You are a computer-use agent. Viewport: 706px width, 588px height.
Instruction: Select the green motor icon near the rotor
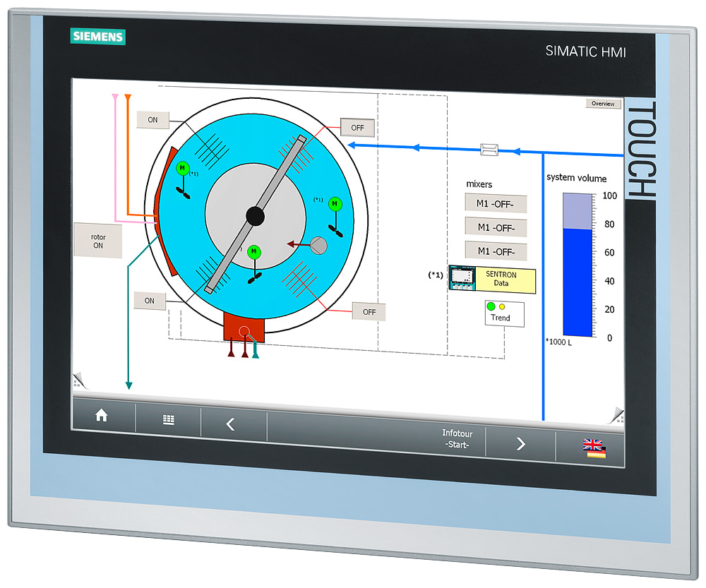click(x=181, y=168)
